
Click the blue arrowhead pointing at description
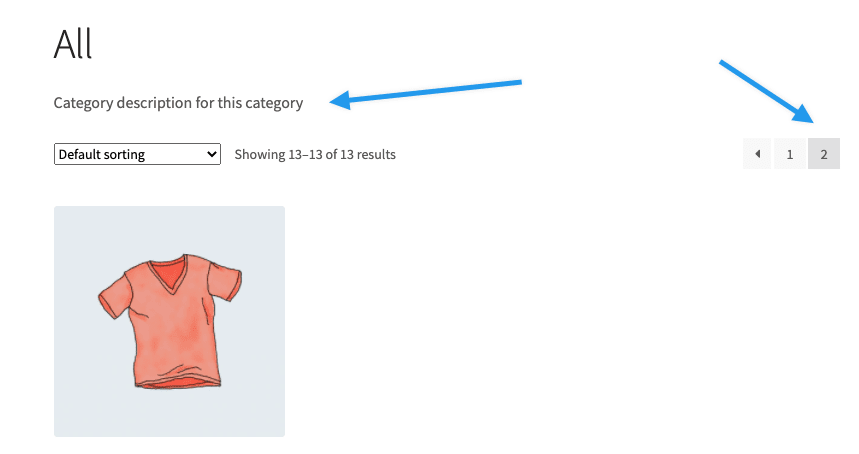[x=340, y=99]
